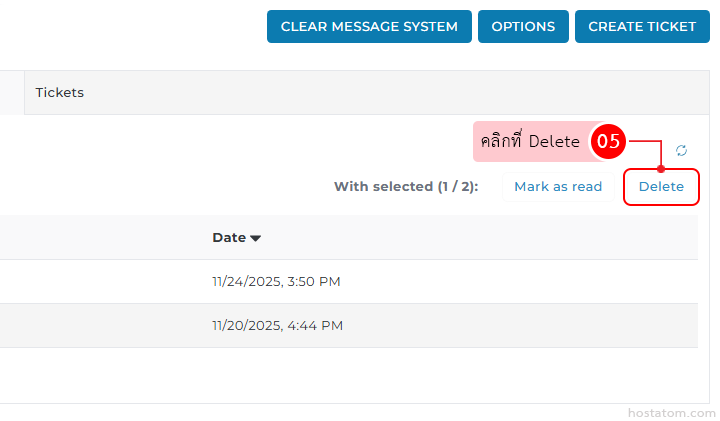Select the 11/24/2025, 3:50 PM message row
The height and width of the screenshot is (421, 720).
(276, 282)
